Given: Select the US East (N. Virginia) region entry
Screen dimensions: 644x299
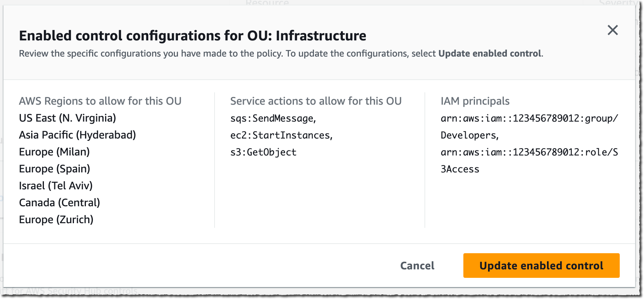Looking at the screenshot, I should pos(67,118).
